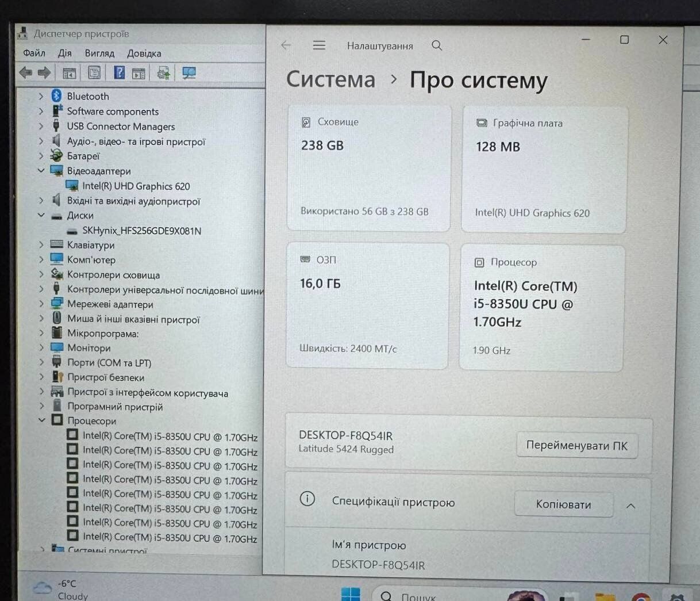Collapse the Відеоадаптери category
700x601 pixels.
point(41,171)
